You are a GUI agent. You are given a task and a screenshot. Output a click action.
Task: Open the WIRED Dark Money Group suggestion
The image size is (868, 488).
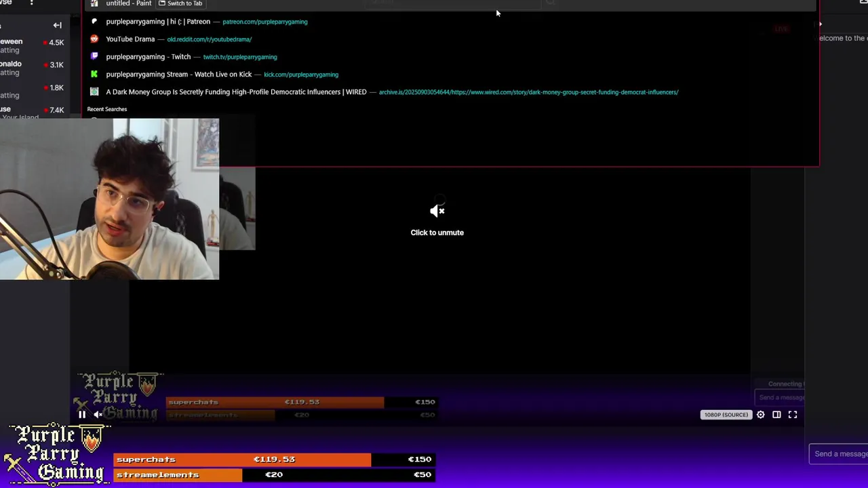point(451,92)
